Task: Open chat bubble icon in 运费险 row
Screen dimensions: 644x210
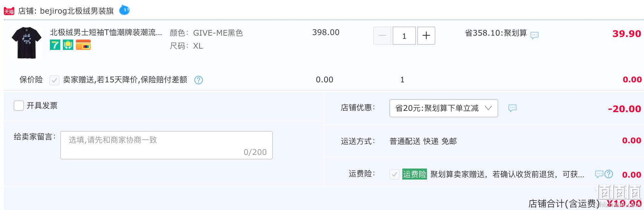Action: click(x=599, y=174)
